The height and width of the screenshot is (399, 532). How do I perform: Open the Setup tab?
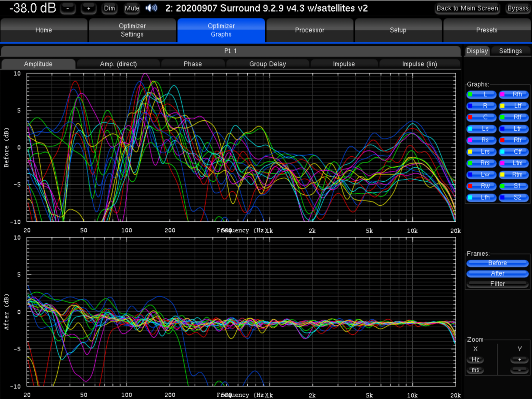(x=398, y=30)
